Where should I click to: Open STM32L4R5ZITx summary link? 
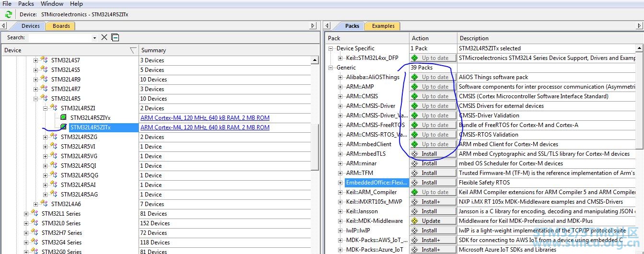[205, 127]
